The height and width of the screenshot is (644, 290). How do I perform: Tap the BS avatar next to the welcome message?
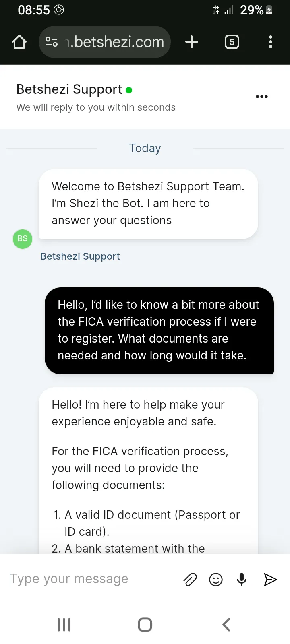22,239
